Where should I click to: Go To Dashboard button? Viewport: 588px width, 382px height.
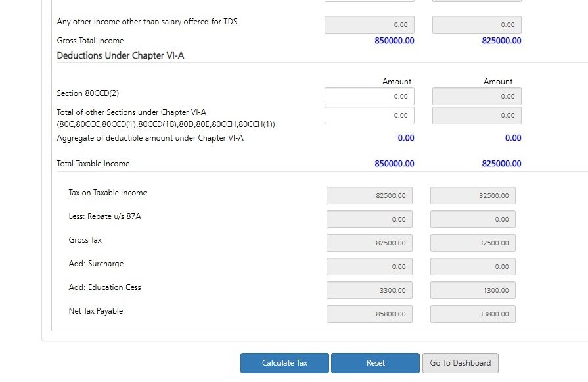(x=460, y=363)
